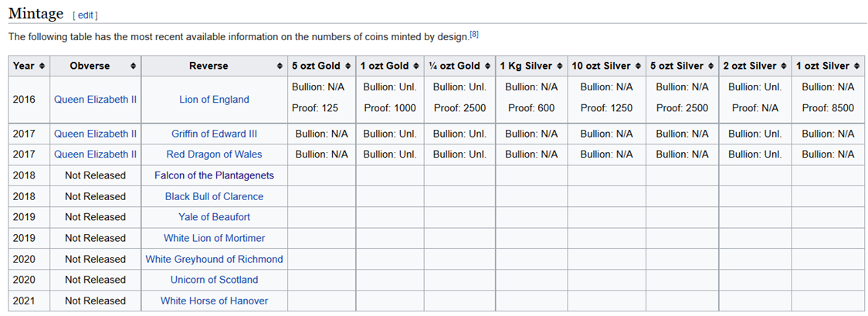Open Unicorn of Scotland link
868x316 pixels.
click(214, 280)
